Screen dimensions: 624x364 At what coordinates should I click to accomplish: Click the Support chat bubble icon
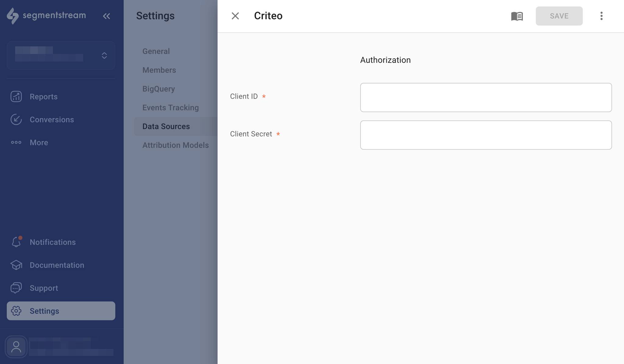(x=16, y=288)
